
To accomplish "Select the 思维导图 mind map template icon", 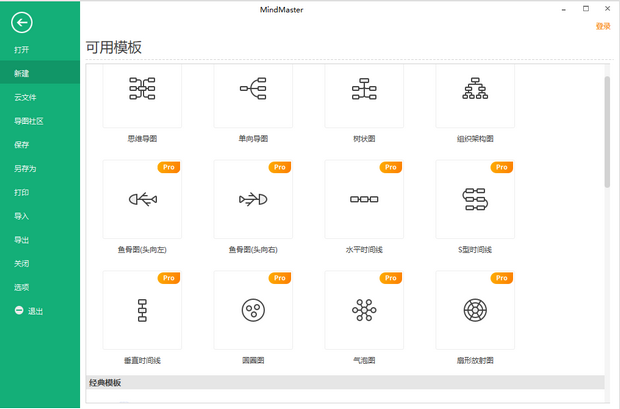I will tap(142, 88).
